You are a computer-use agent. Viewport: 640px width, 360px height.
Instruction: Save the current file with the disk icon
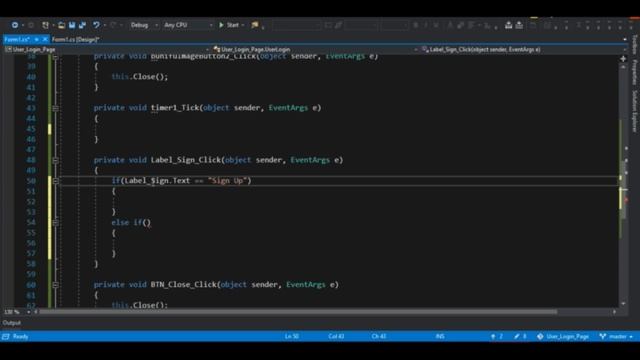pyautogui.click(x=72, y=25)
